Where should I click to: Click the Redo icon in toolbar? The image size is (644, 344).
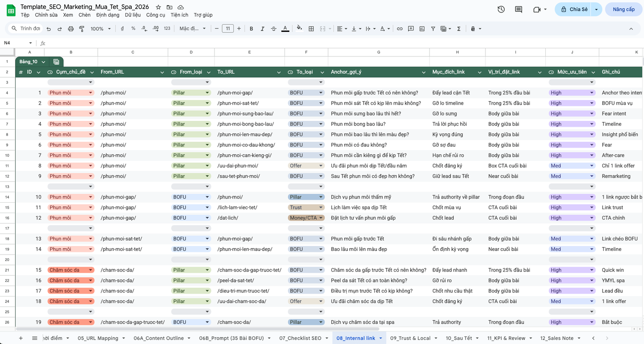click(60, 29)
